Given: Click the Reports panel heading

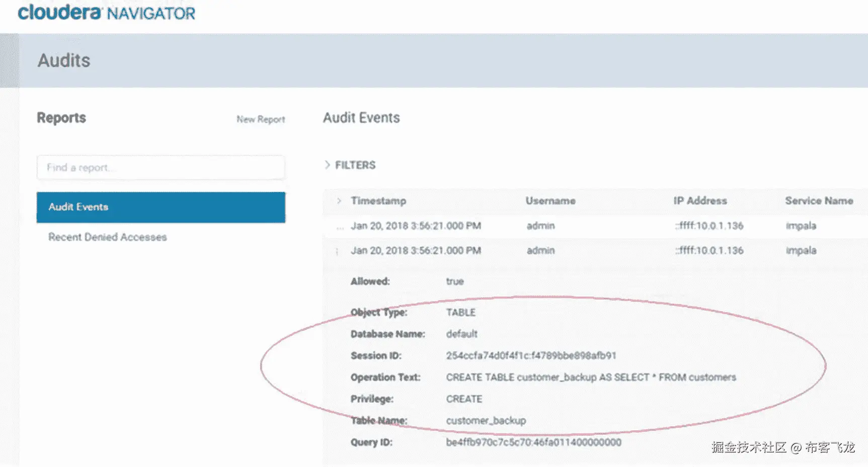Looking at the screenshot, I should pos(61,118).
